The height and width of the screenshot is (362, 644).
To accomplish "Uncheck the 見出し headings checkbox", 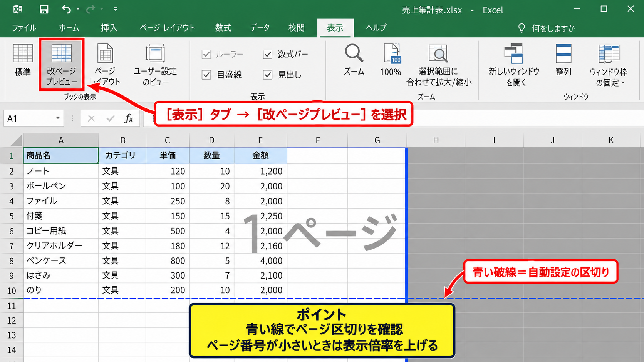I will [268, 75].
